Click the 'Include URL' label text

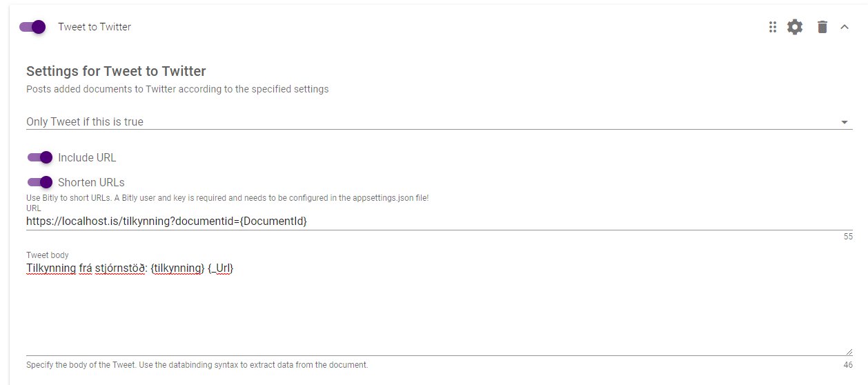[87, 157]
